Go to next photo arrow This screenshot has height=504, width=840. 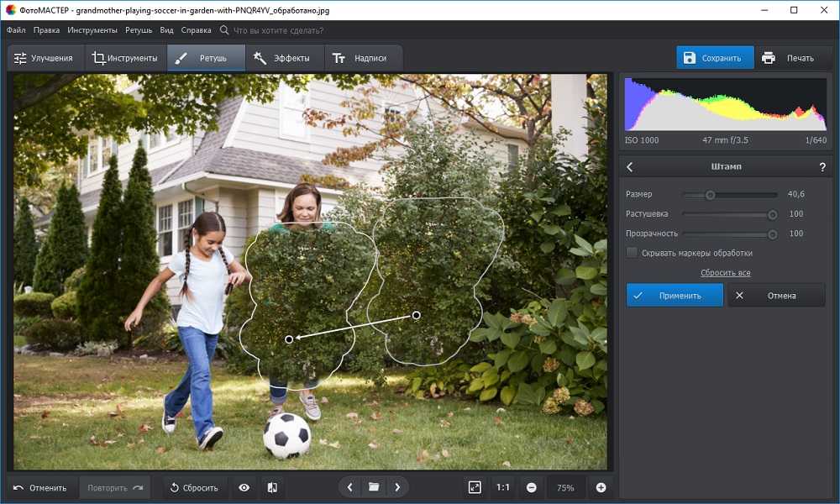pyautogui.click(x=397, y=487)
